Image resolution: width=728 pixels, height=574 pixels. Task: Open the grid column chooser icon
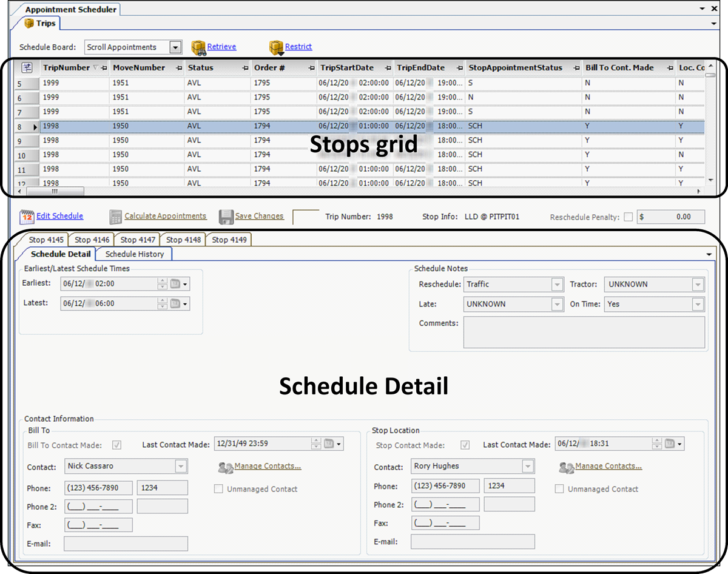point(27,68)
